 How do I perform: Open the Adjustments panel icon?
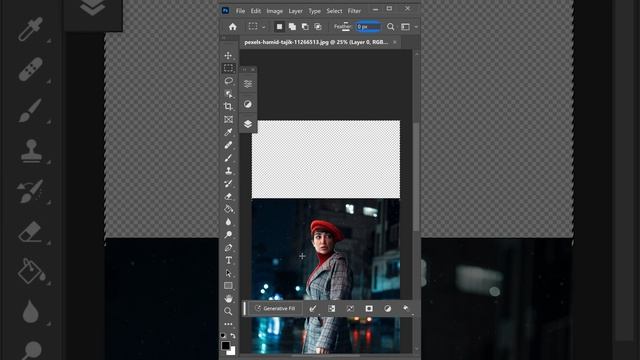[248, 104]
